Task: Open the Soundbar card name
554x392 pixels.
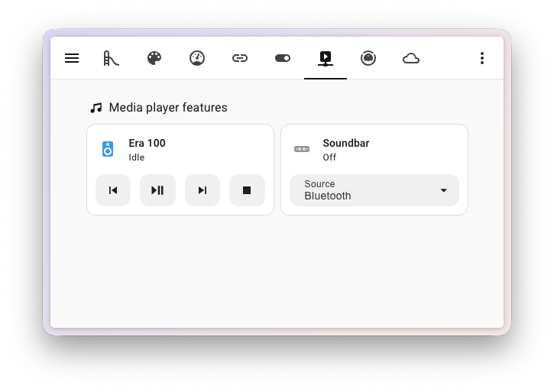Action: (x=346, y=143)
